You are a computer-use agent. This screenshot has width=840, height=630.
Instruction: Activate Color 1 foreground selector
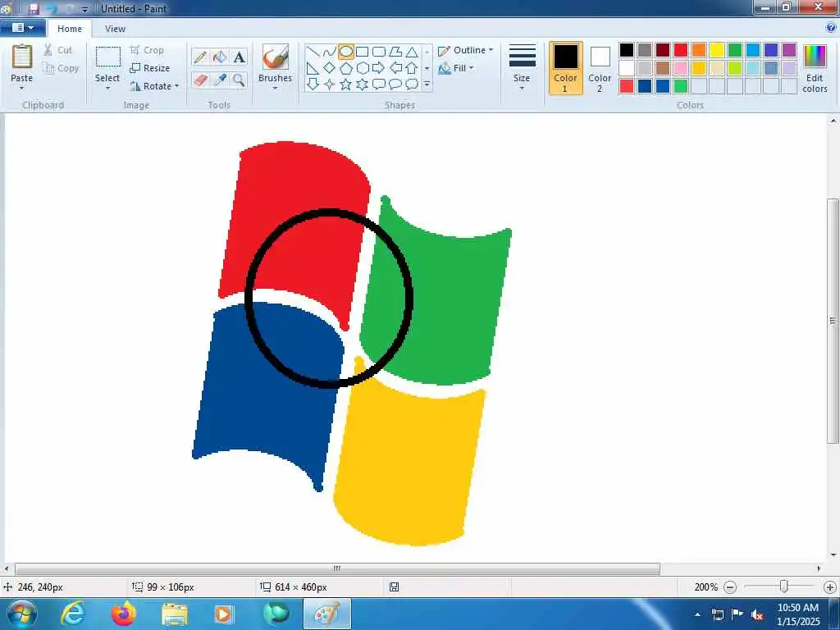566,68
